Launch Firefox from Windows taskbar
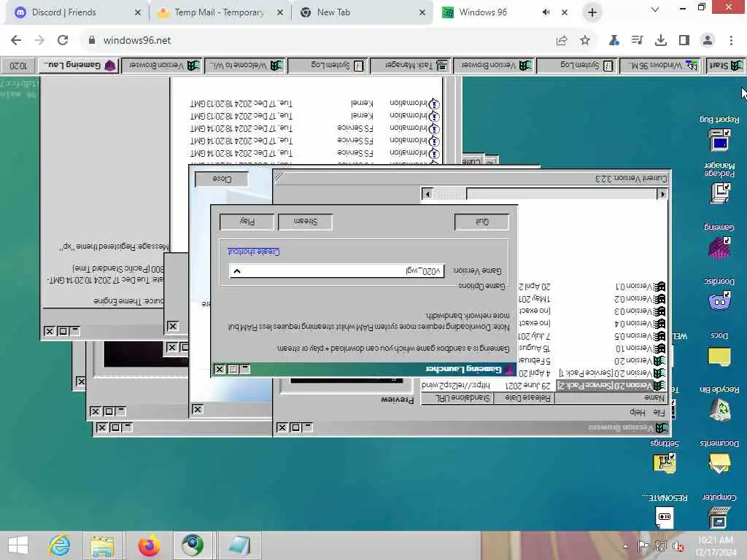The image size is (747, 560). click(149, 545)
